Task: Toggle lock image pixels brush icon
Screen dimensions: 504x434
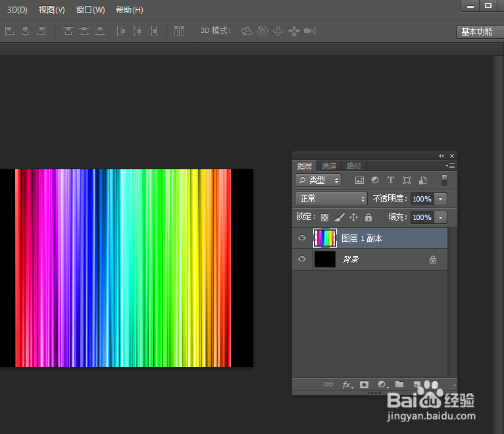Action: [x=340, y=217]
